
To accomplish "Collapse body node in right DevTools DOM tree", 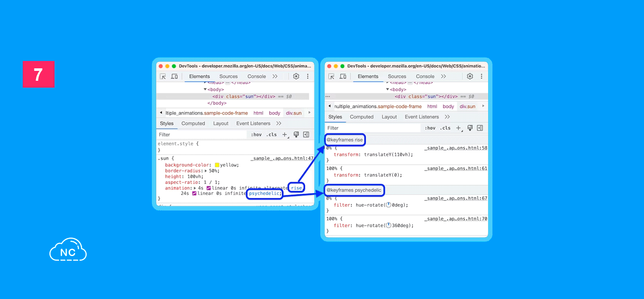I will point(387,89).
